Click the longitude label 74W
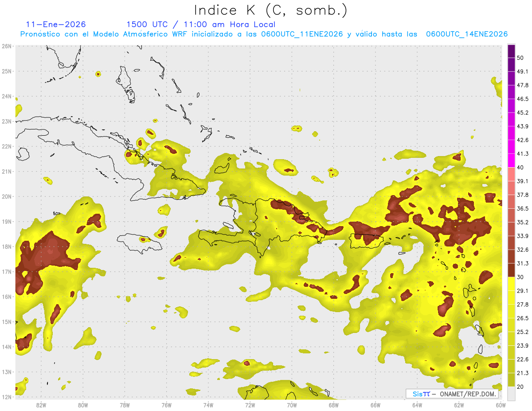 click(x=208, y=405)
